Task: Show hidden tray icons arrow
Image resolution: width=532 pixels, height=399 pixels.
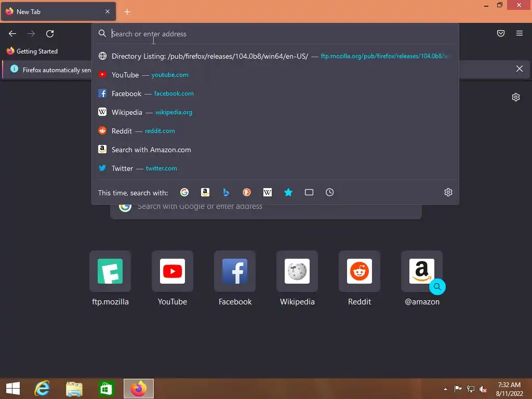Action: [x=445, y=389]
